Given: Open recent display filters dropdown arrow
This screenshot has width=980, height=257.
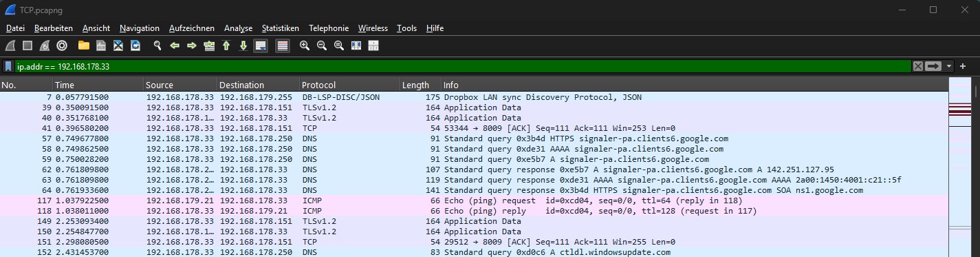Looking at the screenshot, I should pos(949,66).
